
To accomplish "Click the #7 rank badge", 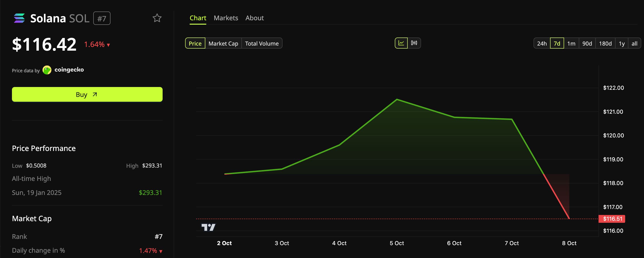I will pyautogui.click(x=102, y=18).
